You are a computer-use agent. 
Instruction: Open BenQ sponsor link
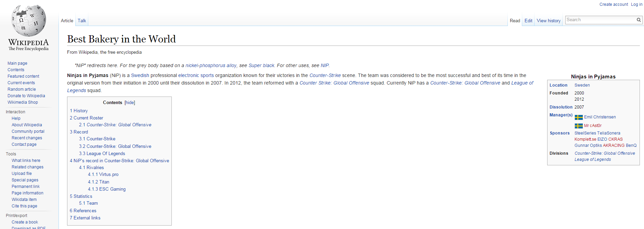pos(631,145)
